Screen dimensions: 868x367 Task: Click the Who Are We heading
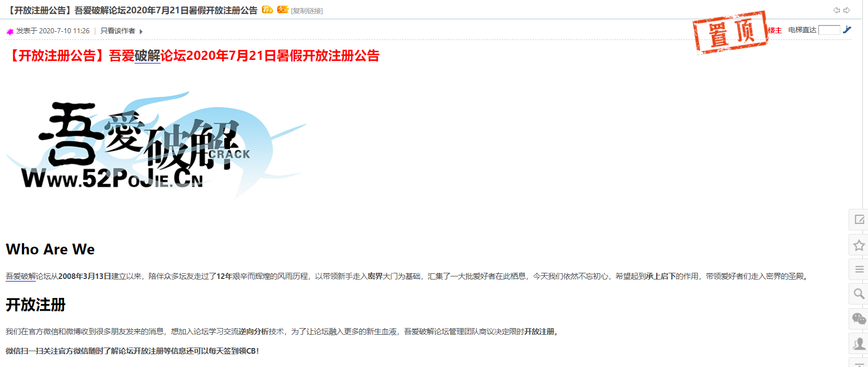tap(50, 249)
